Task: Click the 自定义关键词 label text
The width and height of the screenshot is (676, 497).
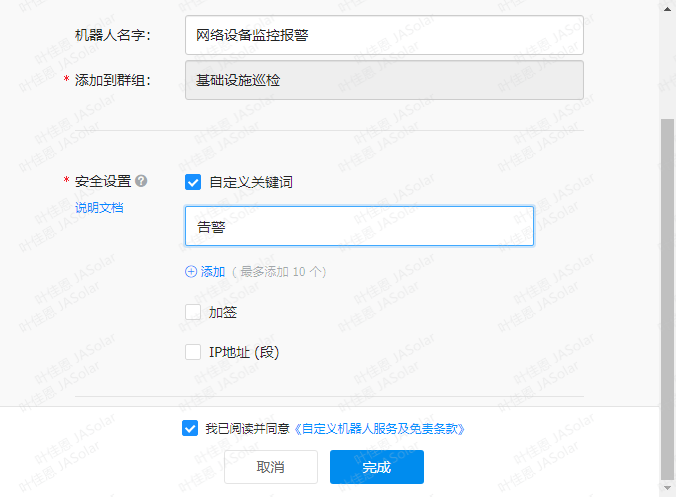Action: click(251, 182)
